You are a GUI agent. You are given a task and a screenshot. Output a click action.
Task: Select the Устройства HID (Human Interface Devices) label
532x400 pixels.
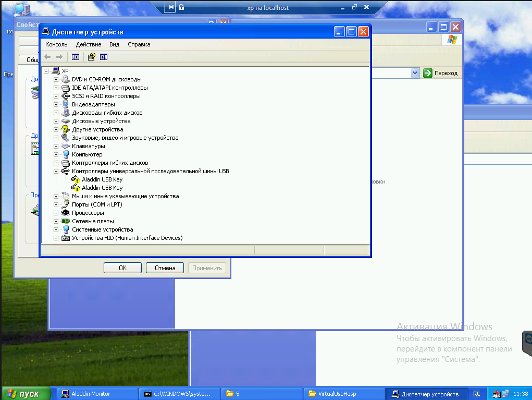127,238
